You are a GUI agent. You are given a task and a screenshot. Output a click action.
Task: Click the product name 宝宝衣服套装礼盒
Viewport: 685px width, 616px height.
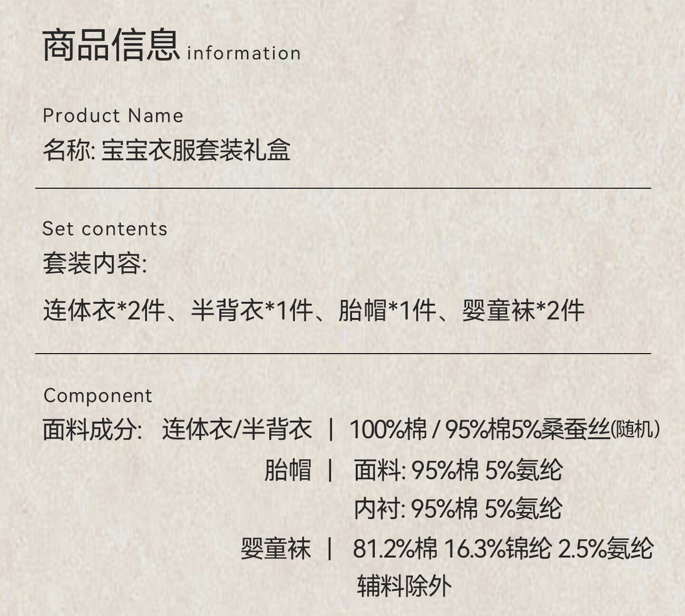pos(196,150)
